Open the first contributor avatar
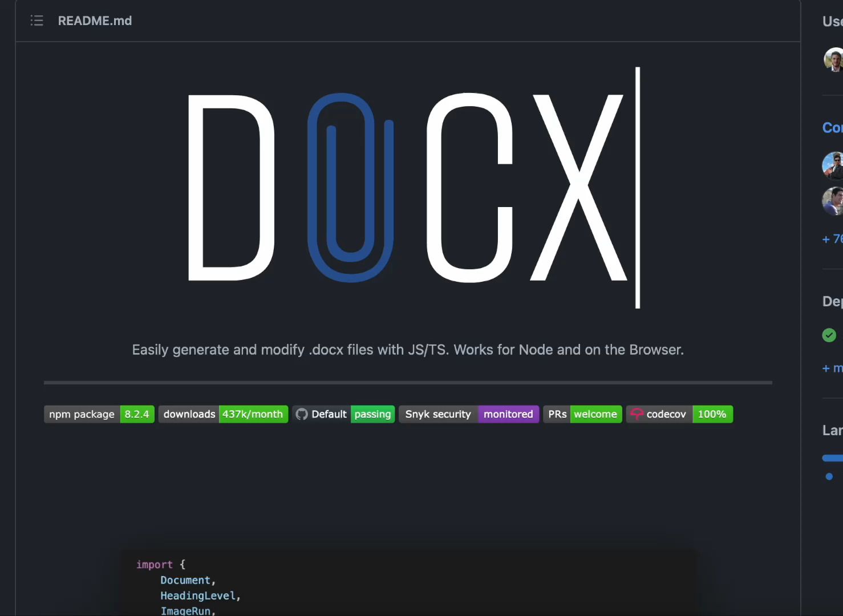This screenshot has width=843, height=616. click(833, 165)
